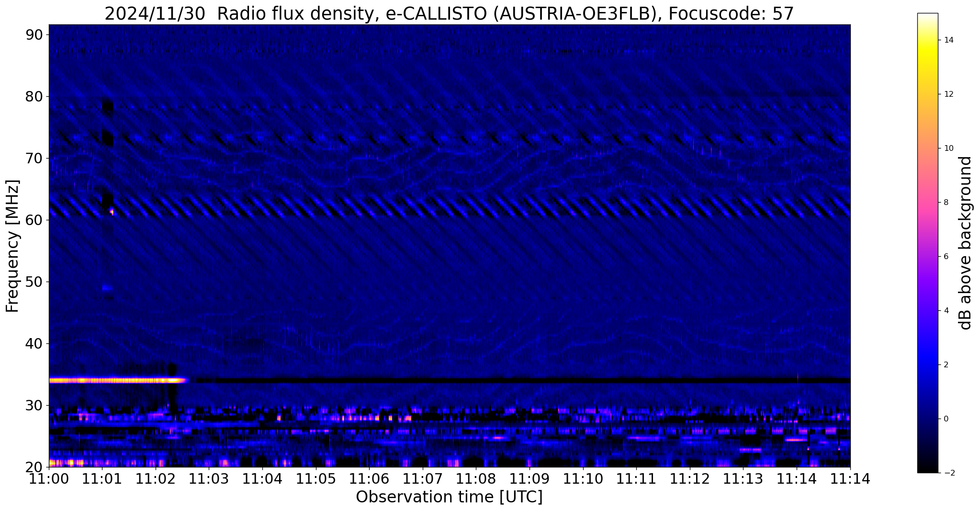The width and height of the screenshot is (980, 511).
Task: Click the 11:04 time tick label
Action: coord(262,478)
